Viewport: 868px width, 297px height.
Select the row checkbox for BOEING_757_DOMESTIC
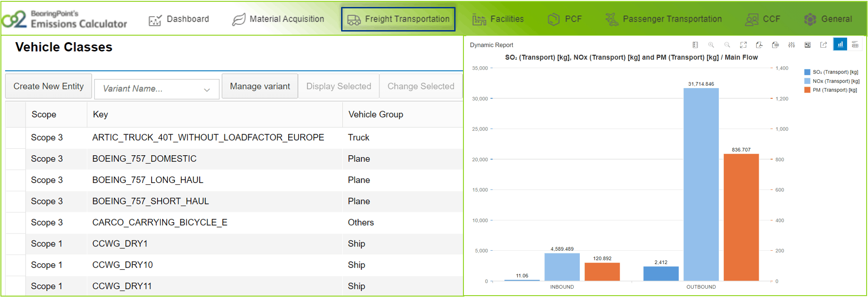[x=16, y=159]
